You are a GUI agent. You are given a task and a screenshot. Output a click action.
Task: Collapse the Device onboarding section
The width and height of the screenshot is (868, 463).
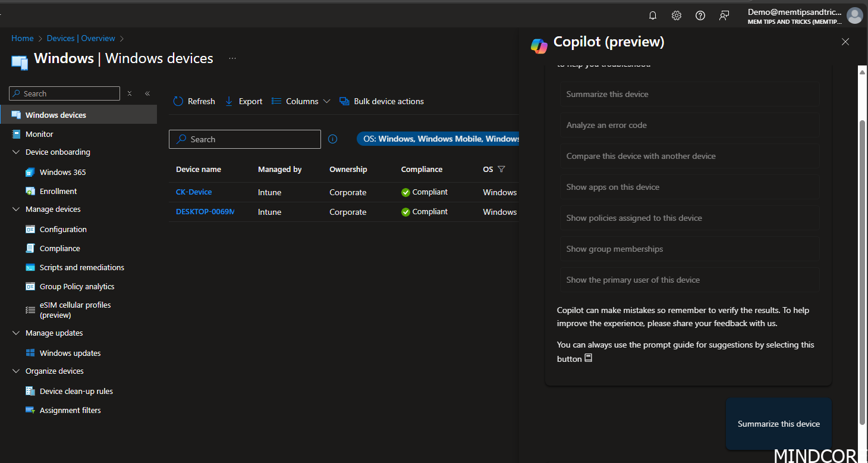click(15, 152)
